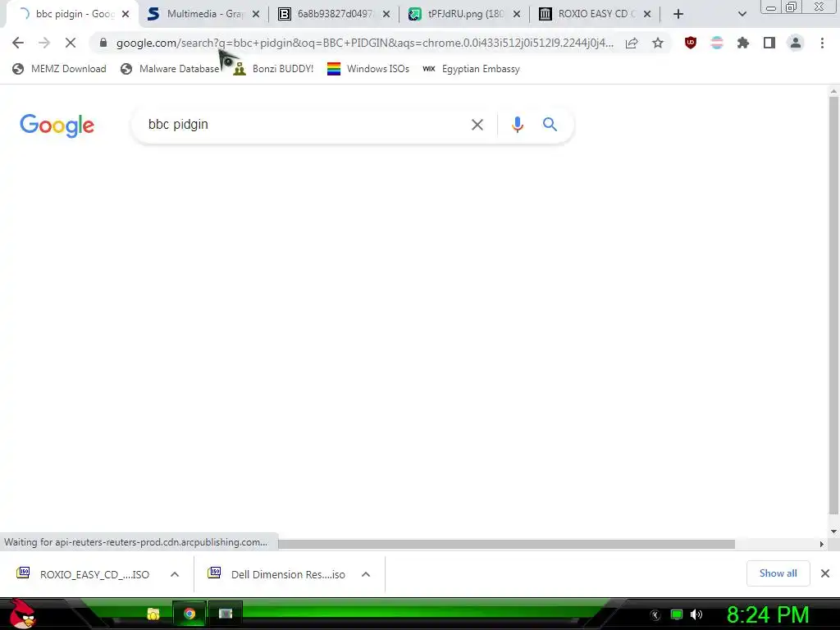Clear the search box text
The image size is (840, 630).
click(x=477, y=125)
